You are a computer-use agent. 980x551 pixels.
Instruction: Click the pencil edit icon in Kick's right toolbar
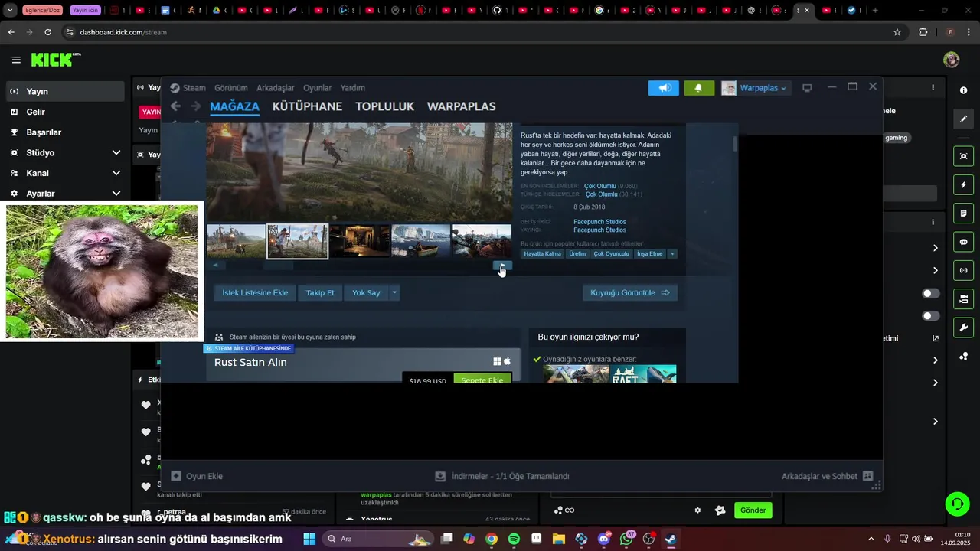click(963, 119)
